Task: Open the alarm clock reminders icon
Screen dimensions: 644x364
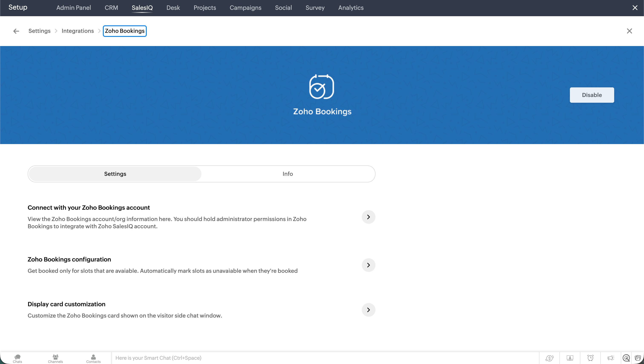Action: [x=590, y=358]
